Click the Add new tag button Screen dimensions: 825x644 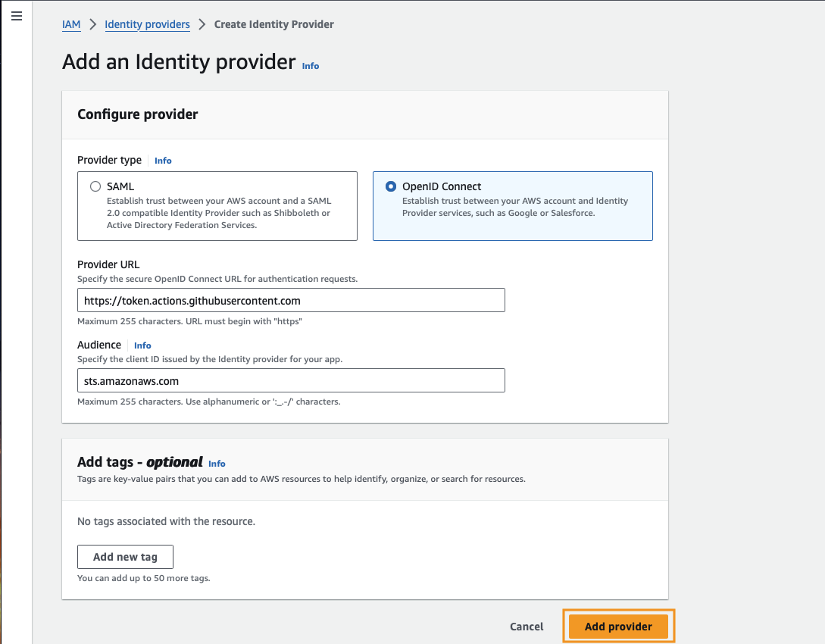[125, 557]
